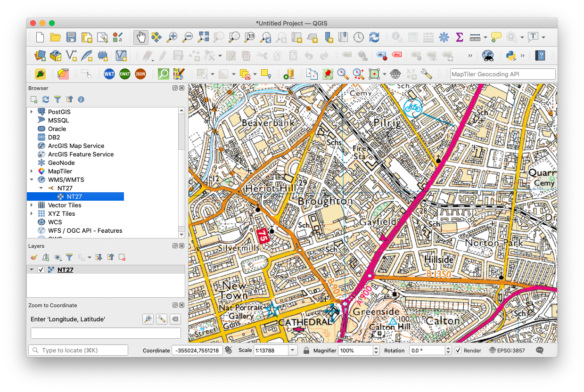Expand the PostGIS tree node
This screenshot has height=392, width=584.
click(32, 112)
